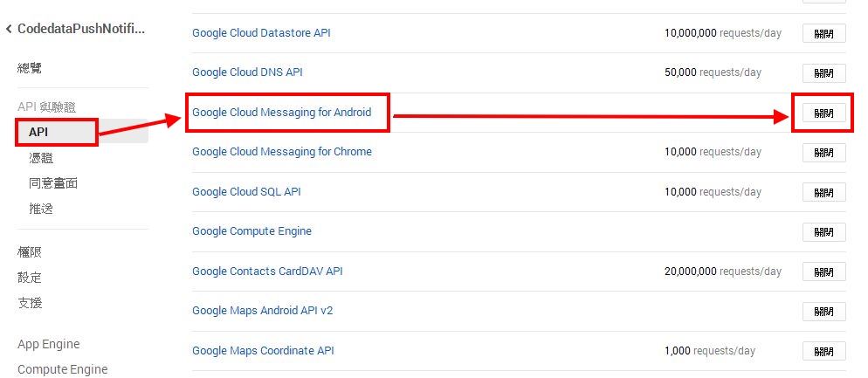This screenshot has height=378, width=868.
Task: Toggle 關閉 button for Maps Android API v2
Action: click(x=824, y=312)
